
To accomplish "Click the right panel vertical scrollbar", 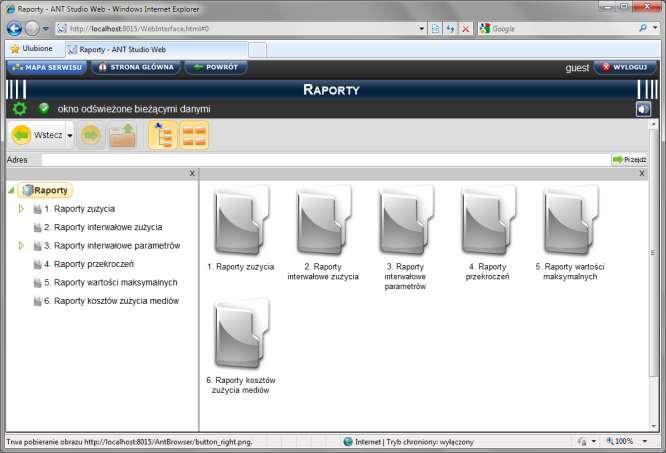I will point(653,253).
